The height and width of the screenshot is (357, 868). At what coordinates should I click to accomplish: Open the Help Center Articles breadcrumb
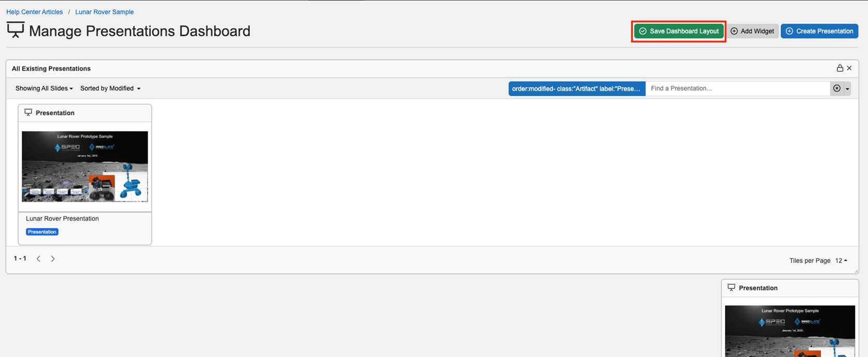coord(35,12)
